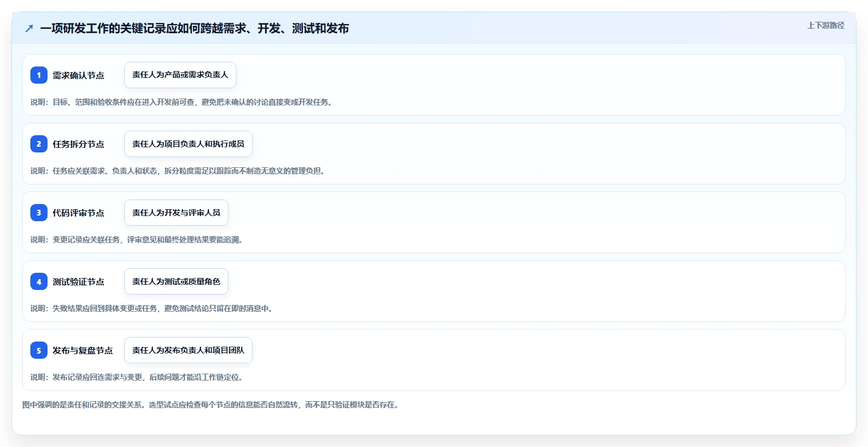Click the description starting 变更记录应关联任务

pyautogui.click(x=137, y=240)
